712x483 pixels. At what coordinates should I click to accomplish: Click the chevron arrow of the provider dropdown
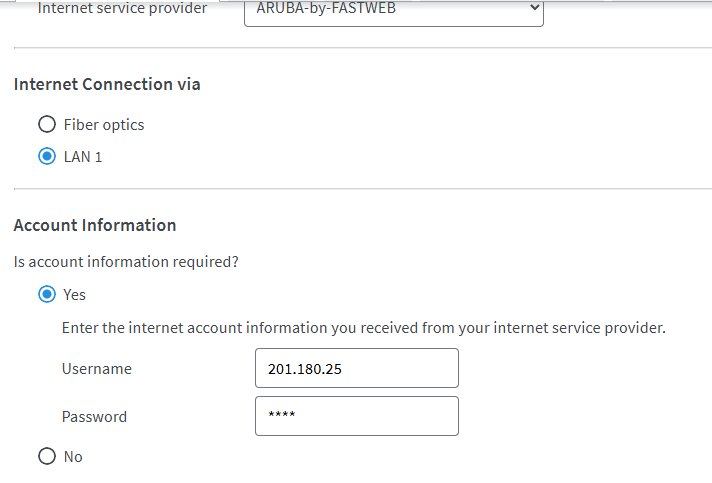pos(533,9)
